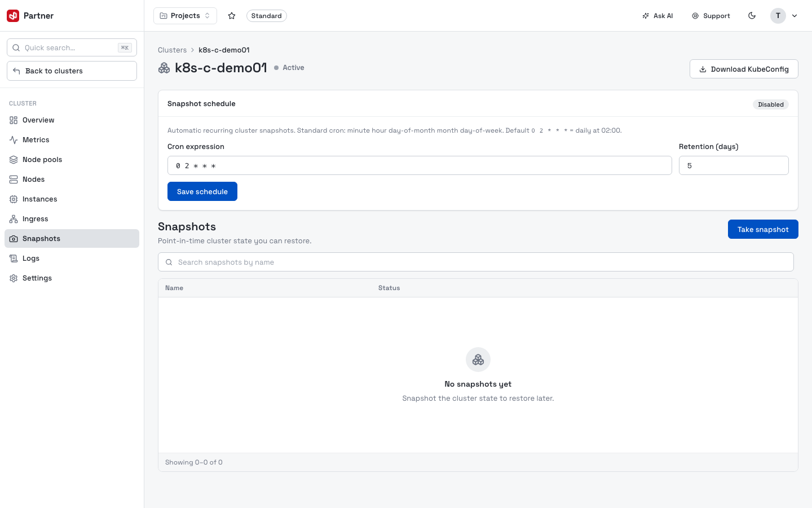The width and height of the screenshot is (812, 508).
Task: Click the Node pools layers icon
Action: tap(14, 160)
